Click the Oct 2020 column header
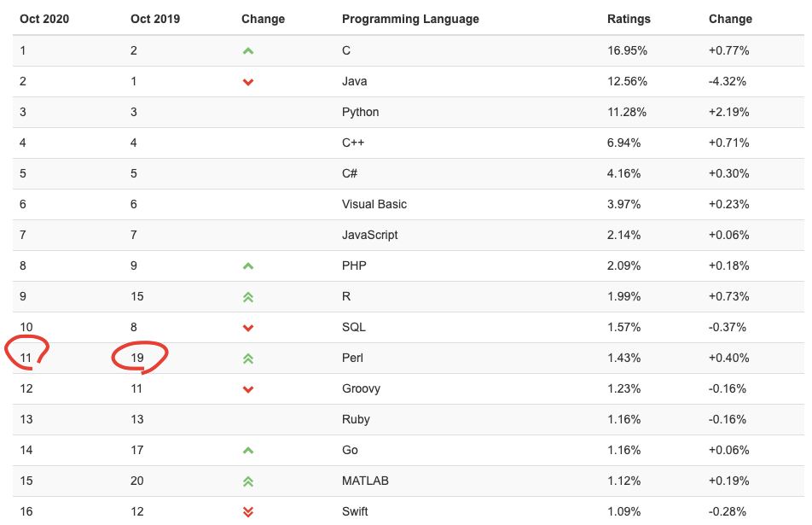 (44, 19)
